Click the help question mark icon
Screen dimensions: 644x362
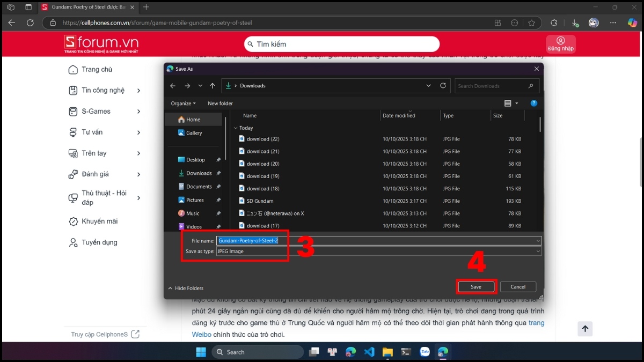tap(533, 104)
